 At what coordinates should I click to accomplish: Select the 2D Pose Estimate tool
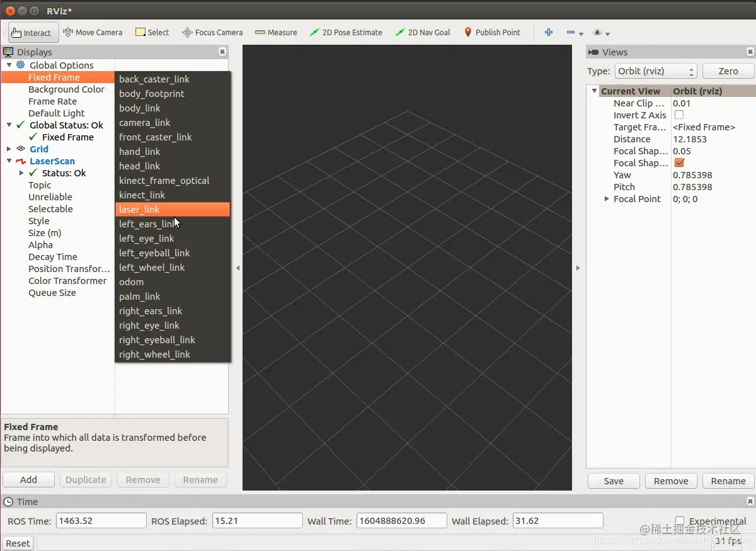[346, 32]
